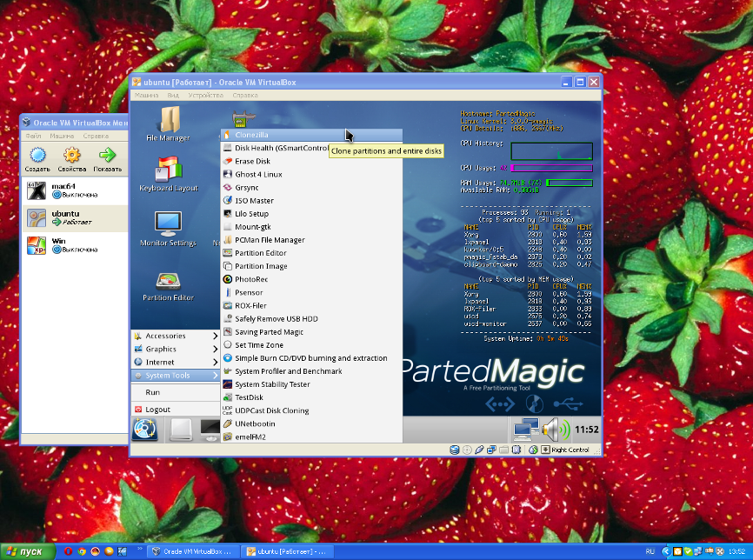
Task: Open Partition Editor desktop shortcut
Action: pos(168,284)
